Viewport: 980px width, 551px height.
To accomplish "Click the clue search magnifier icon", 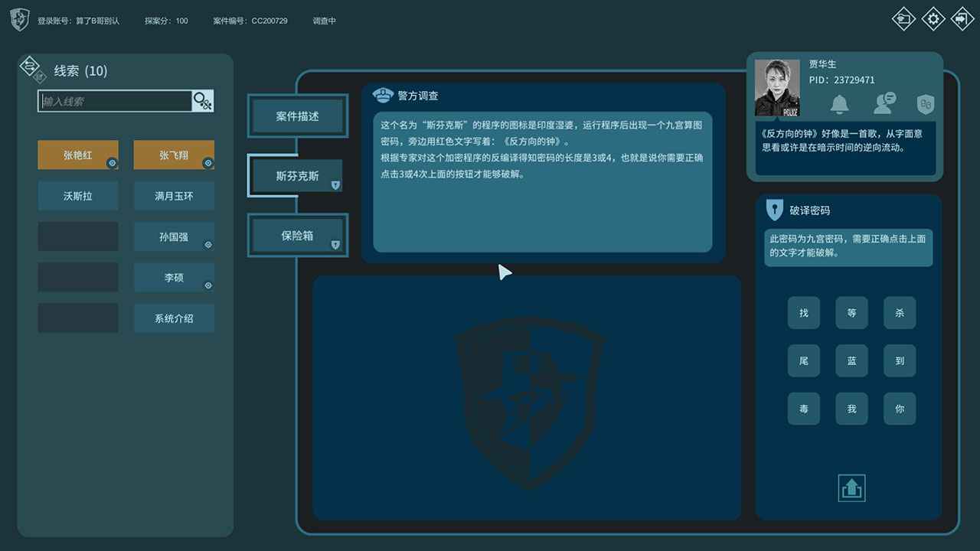I will coord(201,100).
